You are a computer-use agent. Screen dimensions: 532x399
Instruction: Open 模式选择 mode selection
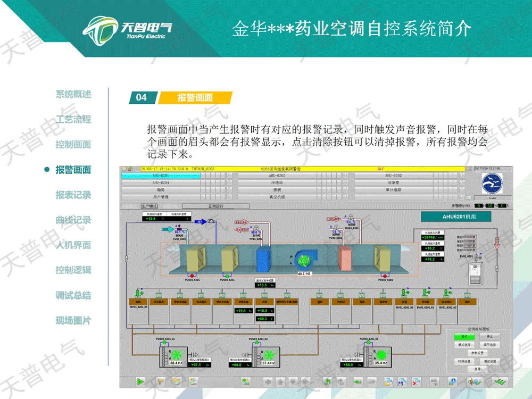coord(464,345)
